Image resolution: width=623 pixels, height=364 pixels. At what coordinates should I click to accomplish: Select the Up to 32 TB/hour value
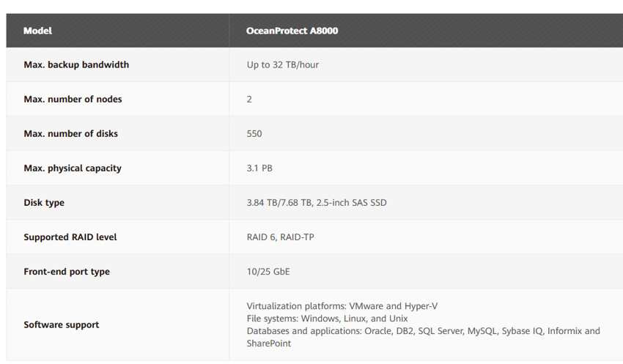(282, 64)
